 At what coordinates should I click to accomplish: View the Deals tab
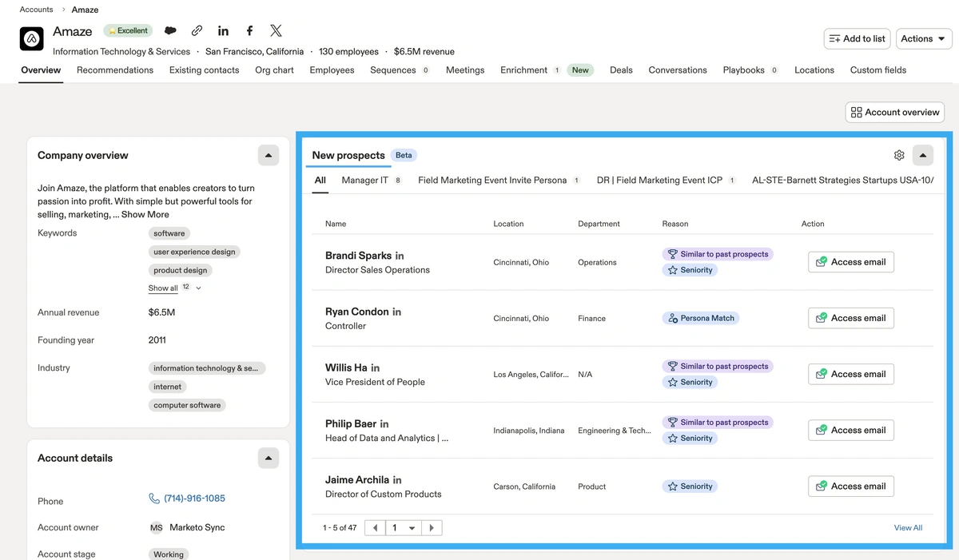[x=621, y=70]
